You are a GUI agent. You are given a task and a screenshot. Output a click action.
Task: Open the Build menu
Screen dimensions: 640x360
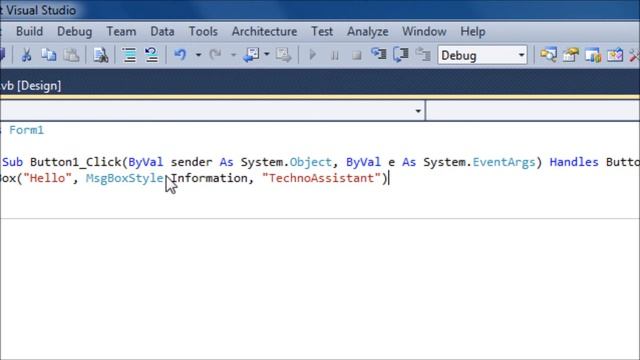[x=29, y=31]
